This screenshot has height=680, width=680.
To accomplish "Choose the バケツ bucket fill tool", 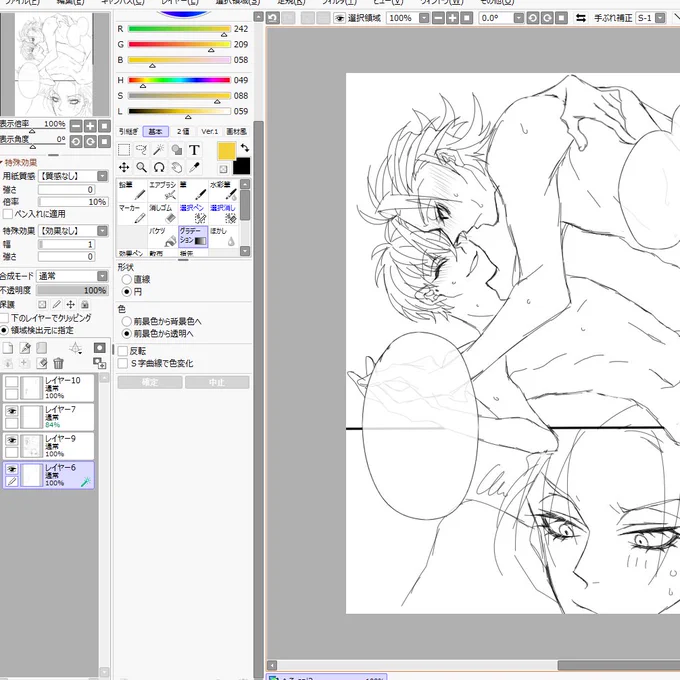I will [162, 237].
